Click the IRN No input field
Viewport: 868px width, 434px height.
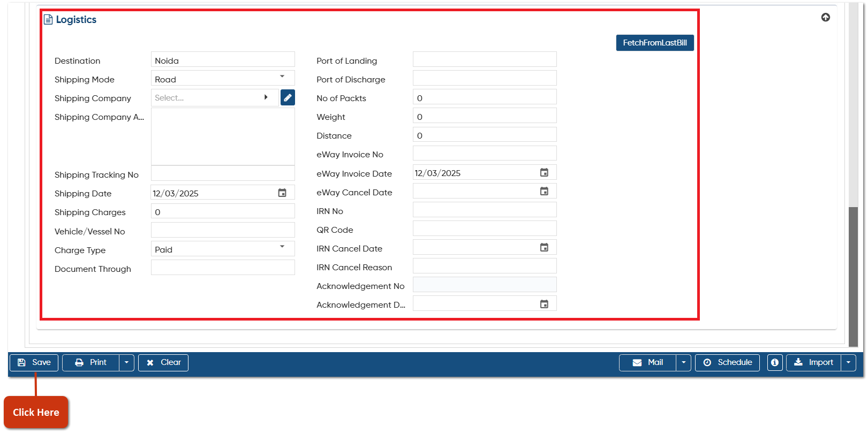(x=485, y=210)
